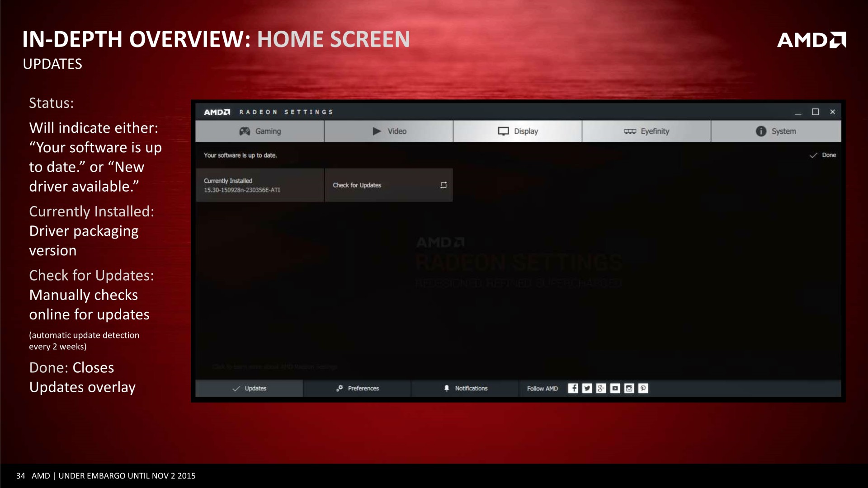Viewport: 868px width, 488px height.
Task: Open AMD's YouTube channel icon
Action: coord(615,388)
